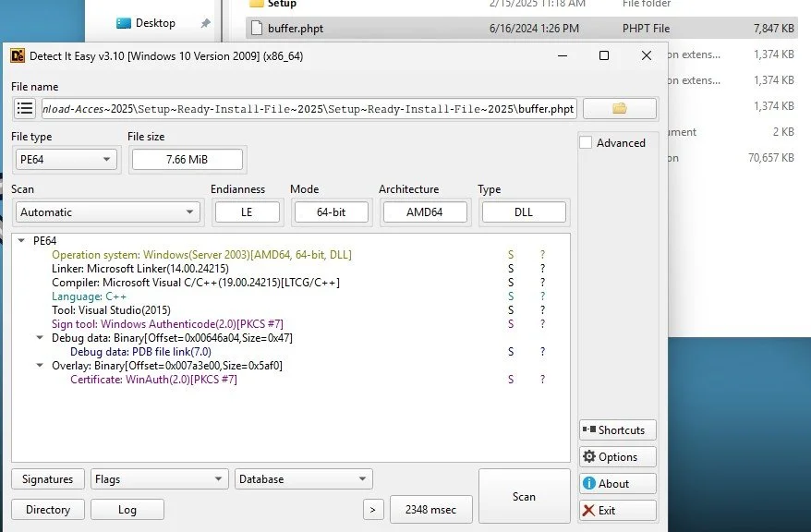Open Shortcuts settings
Viewport: 811px width, 532px height.
pos(618,430)
